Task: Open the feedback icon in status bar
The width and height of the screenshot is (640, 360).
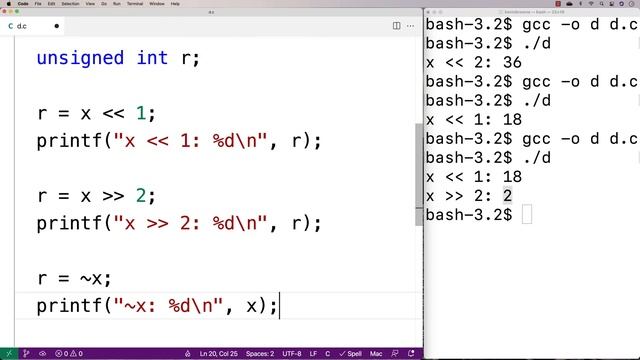Action: coord(395,353)
